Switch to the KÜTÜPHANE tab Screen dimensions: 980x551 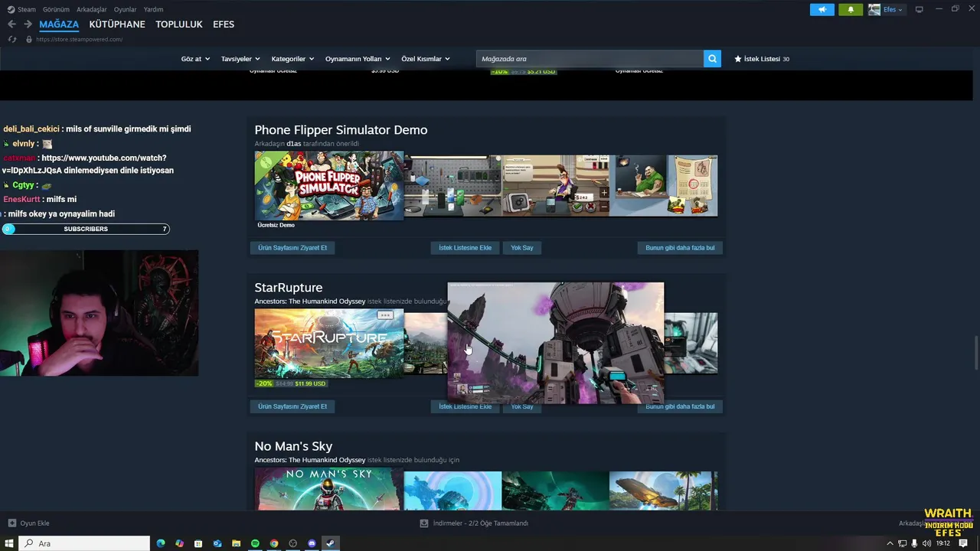[117, 24]
